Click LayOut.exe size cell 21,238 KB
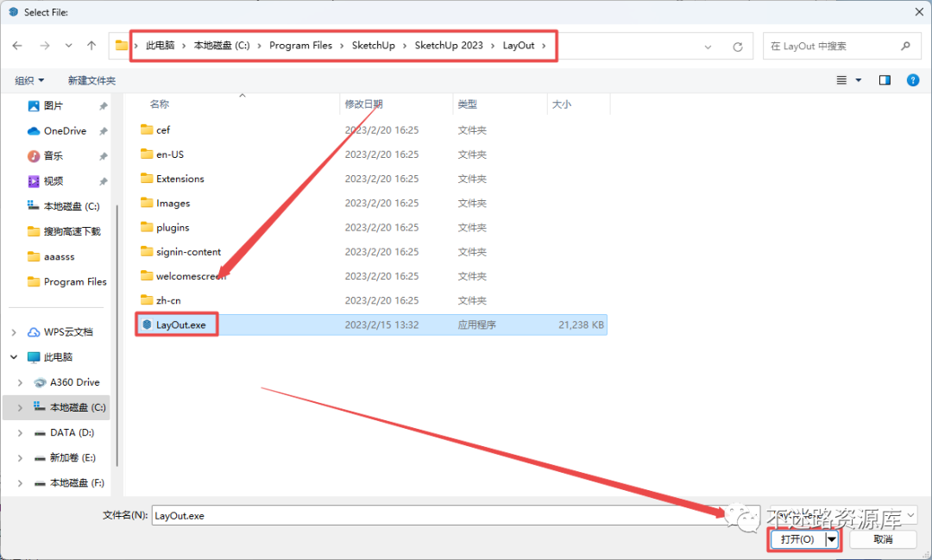This screenshot has width=932, height=560. point(581,325)
